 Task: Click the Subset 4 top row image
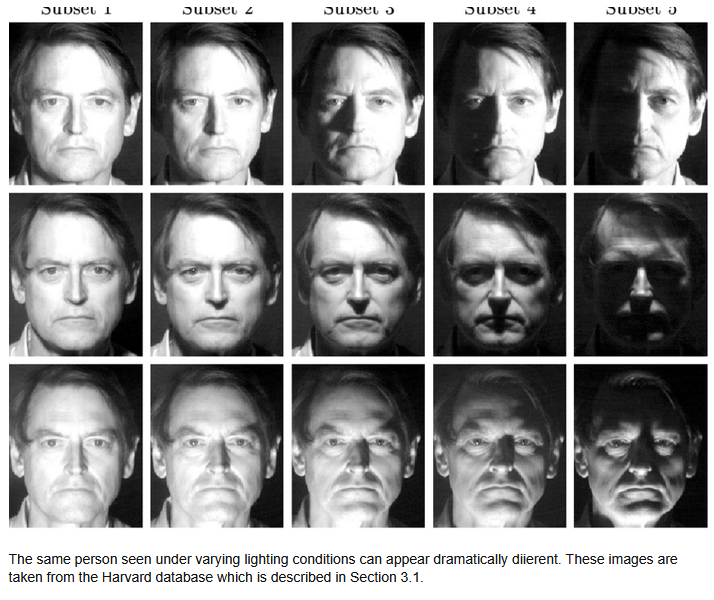[499, 103]
